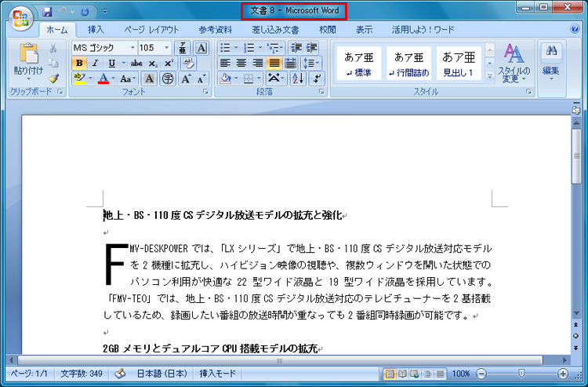Insert enclosed character (circled 字)

(168, 78)
